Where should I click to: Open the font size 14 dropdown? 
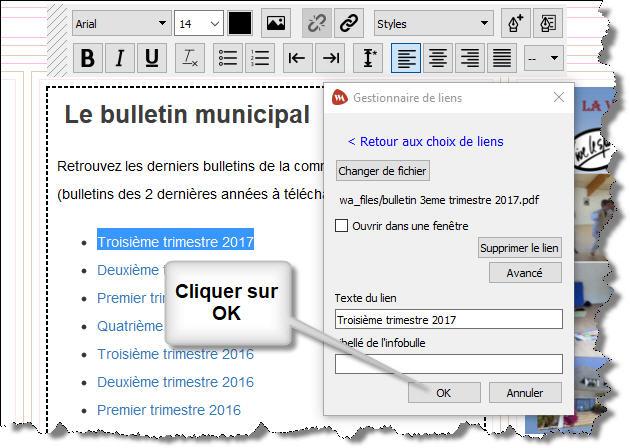[x=199, y=23]
